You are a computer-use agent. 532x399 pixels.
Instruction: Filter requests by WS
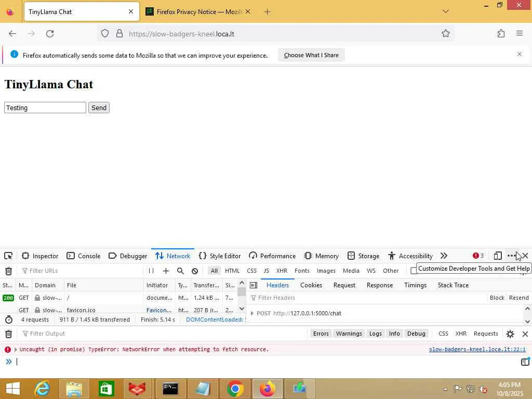coord(371,271)
